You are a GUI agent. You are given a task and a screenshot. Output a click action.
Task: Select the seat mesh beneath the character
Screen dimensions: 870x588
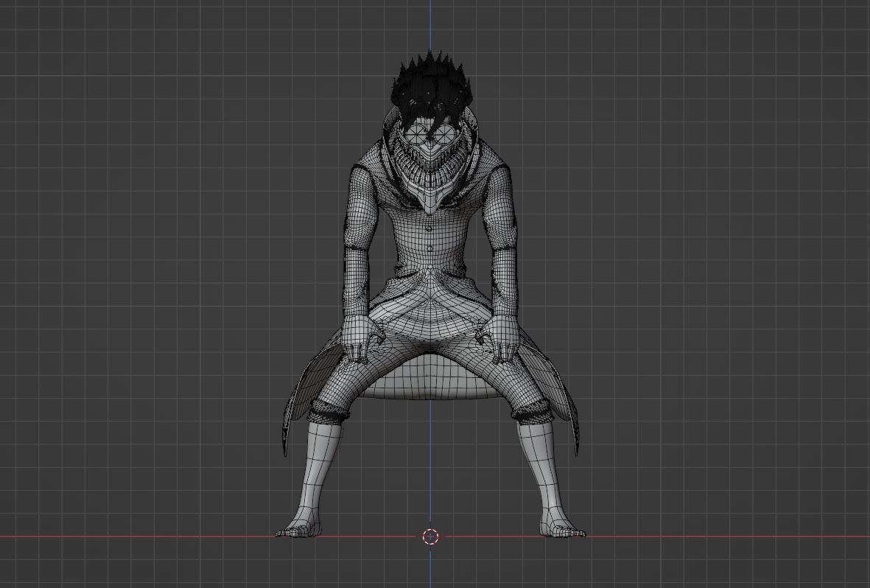(430, 379)
